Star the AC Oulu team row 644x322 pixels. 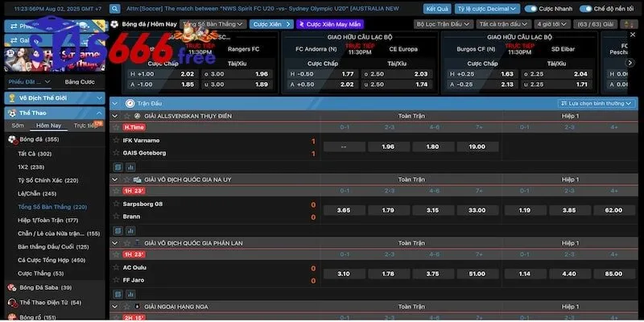(x=118, y=268)
